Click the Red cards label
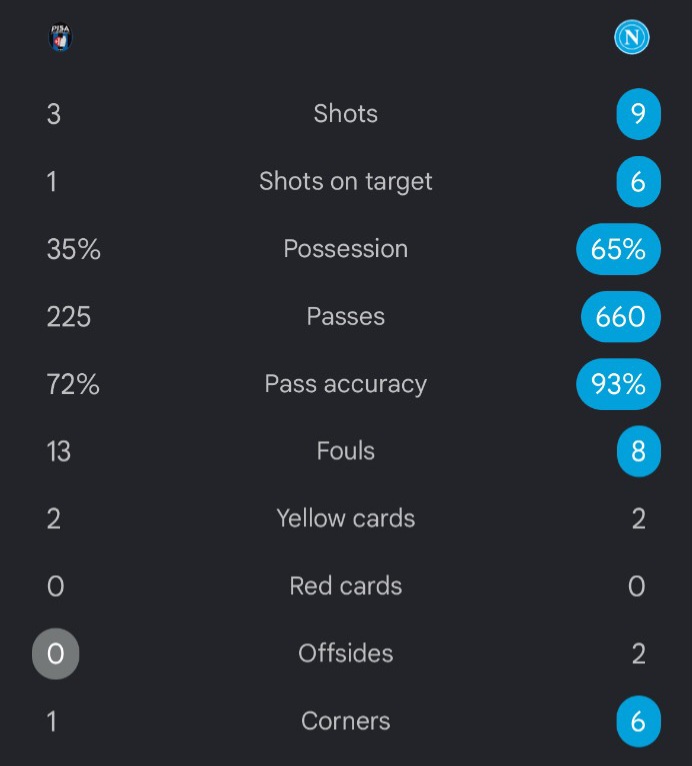Screen dimensions: 692x766 pyautogui.click(x=346, y=586)
